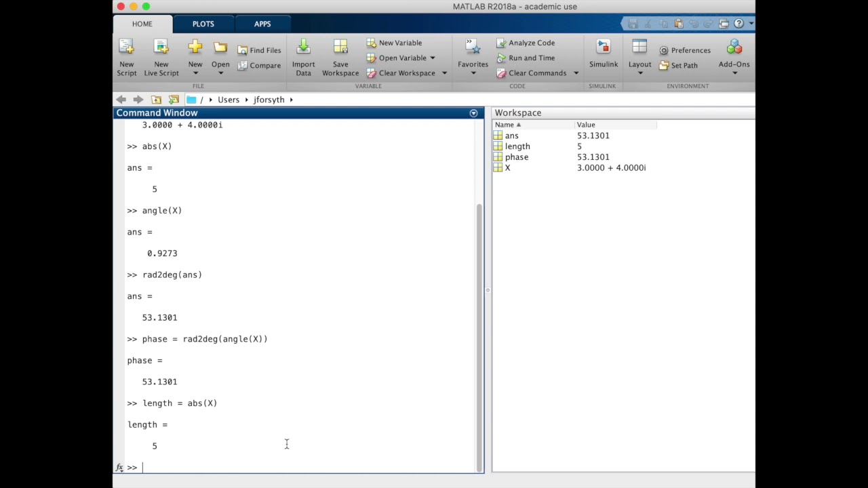Screen dimensions: 868x488
Task: Click the Open folder icon
Action: click(x=220, y=47)
